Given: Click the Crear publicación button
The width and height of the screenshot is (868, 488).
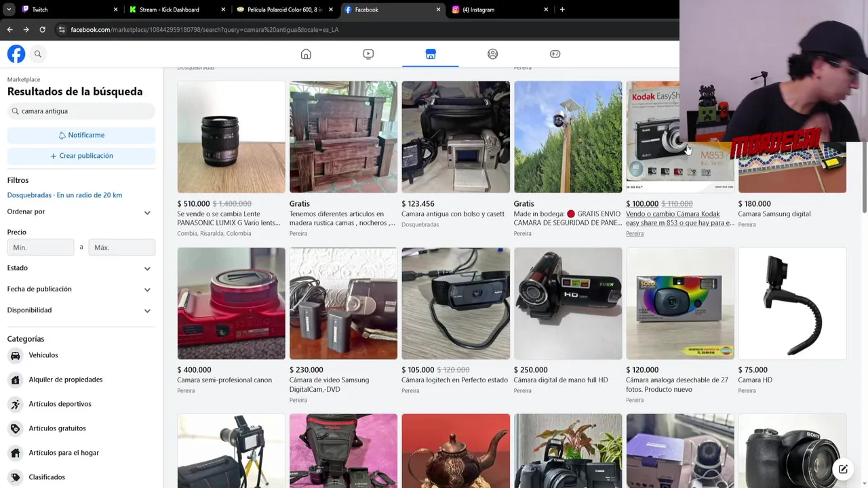Looking at the screenshot, I should [x=81, y=156].
